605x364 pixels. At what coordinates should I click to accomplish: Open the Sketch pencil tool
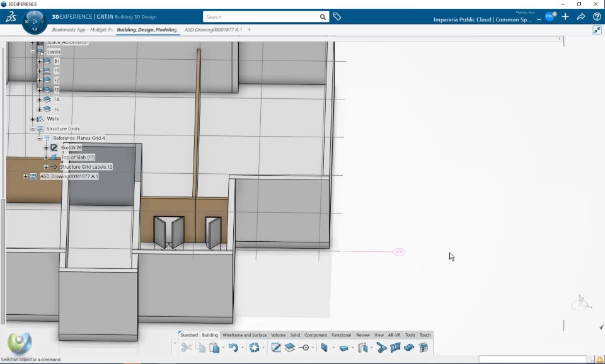coord(276,348)
